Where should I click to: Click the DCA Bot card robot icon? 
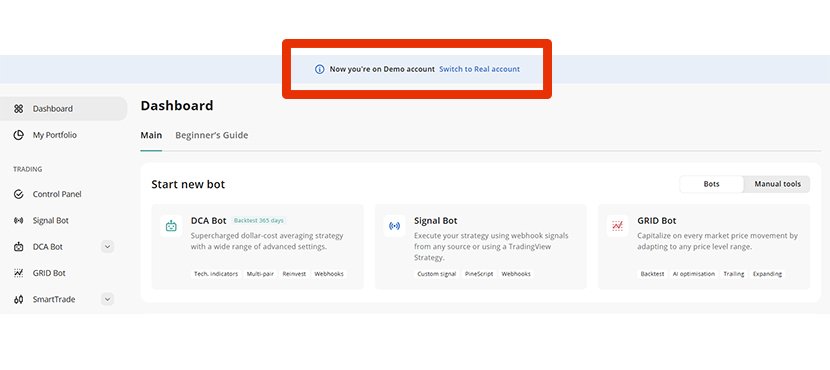pos(171,226)
